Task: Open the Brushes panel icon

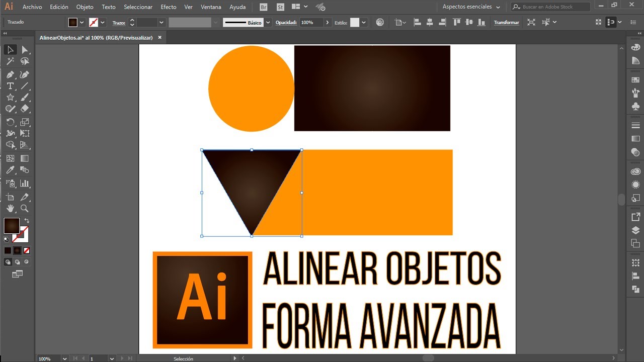Action: [635, 93]
